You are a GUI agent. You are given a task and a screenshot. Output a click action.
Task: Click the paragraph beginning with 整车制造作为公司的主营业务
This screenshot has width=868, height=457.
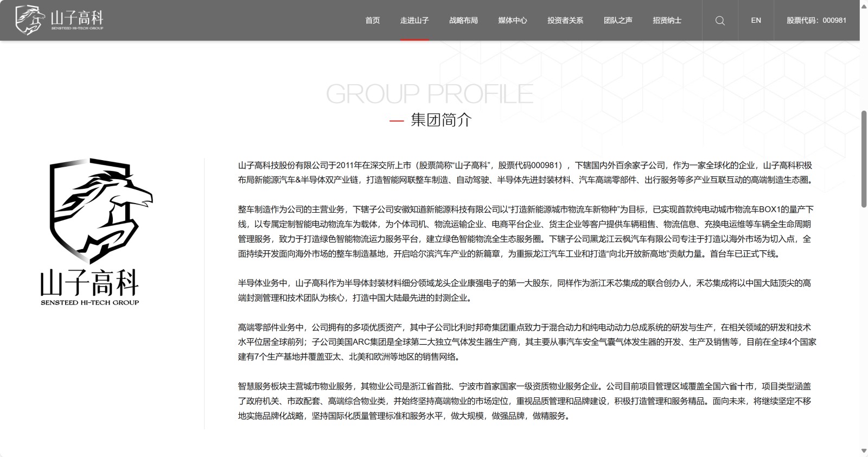coord(525,231)
